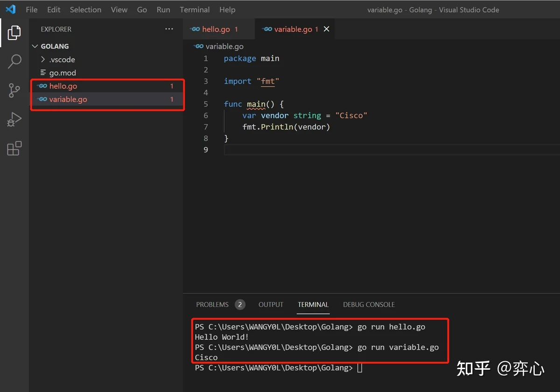Switch to the PROBLEMS panel tab

[212, 304]
